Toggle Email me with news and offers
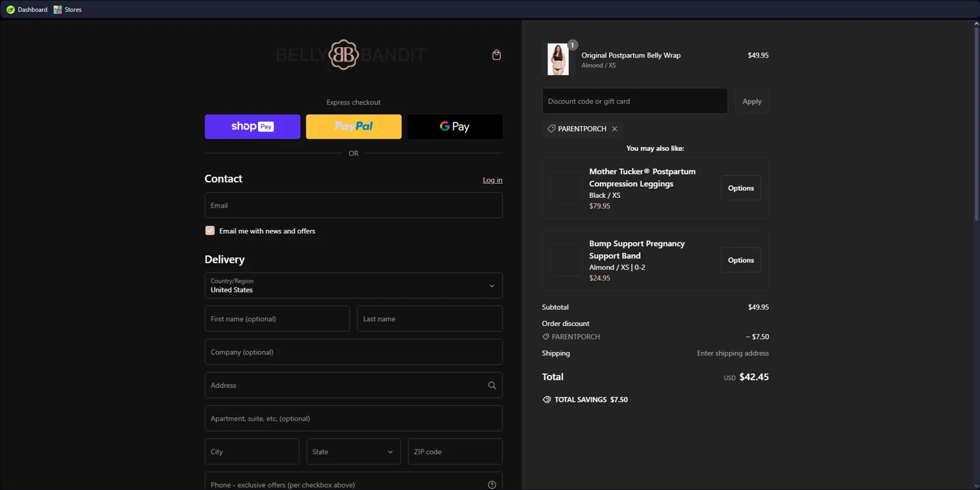This screenshot has width=980, height=490. point(210,231)
